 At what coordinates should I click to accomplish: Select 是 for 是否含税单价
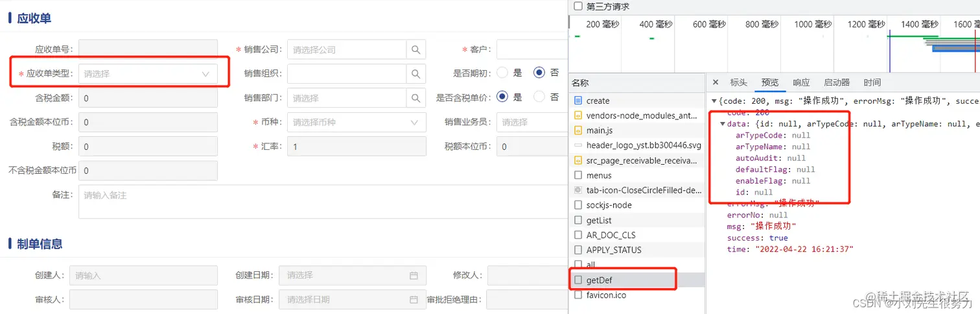click(502, 97)
